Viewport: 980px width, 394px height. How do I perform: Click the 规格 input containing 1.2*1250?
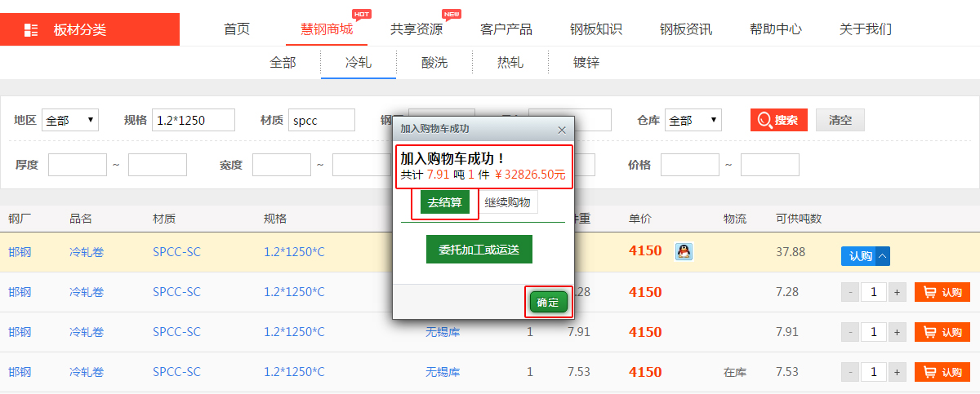pyautogui.click(x=194, y=120)
